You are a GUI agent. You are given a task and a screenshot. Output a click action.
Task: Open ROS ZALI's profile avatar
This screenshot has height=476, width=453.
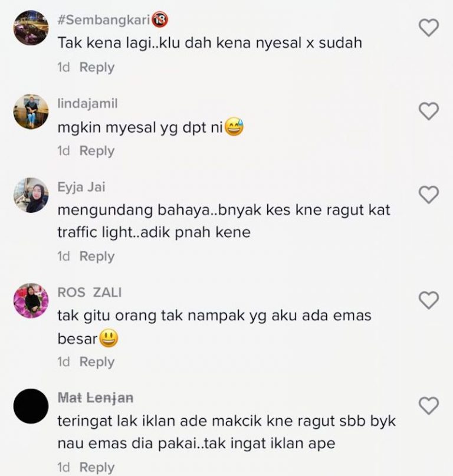pyautogui.click(x=31, y=301)
